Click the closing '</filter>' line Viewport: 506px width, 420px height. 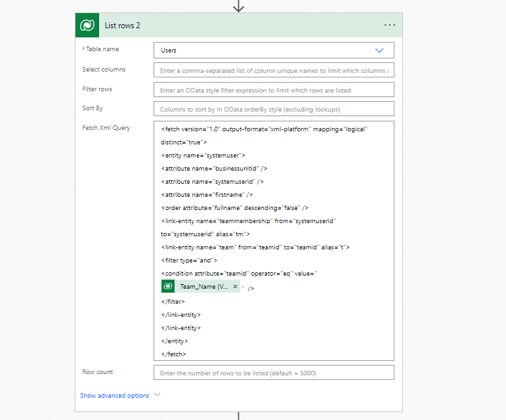[173, 302]
